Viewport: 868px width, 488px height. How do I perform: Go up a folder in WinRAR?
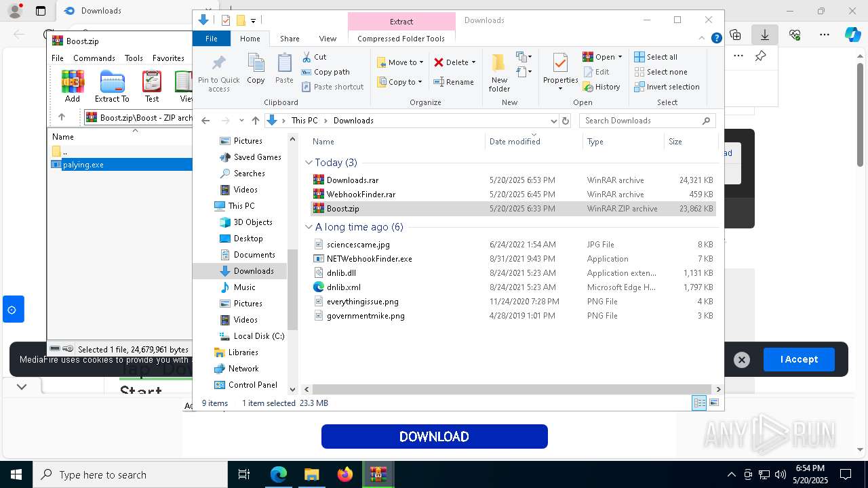point(62,117)
